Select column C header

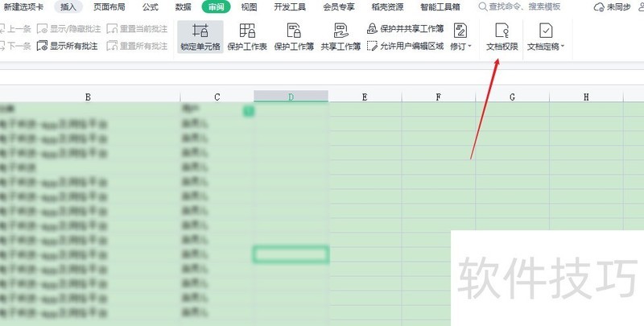point(217,97)
